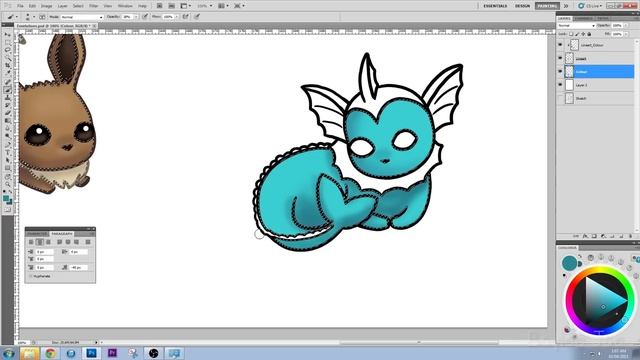Pick a shade in the colour wheel triangle
This screenshot has width=640, height=360.
pyautogui.click(x=603, y=300)
